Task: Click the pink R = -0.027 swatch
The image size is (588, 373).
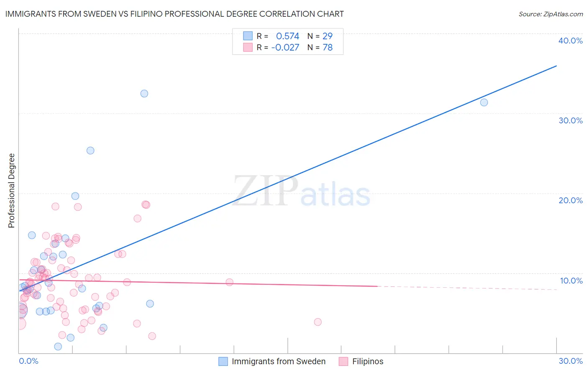Action: tap(248, 47)
